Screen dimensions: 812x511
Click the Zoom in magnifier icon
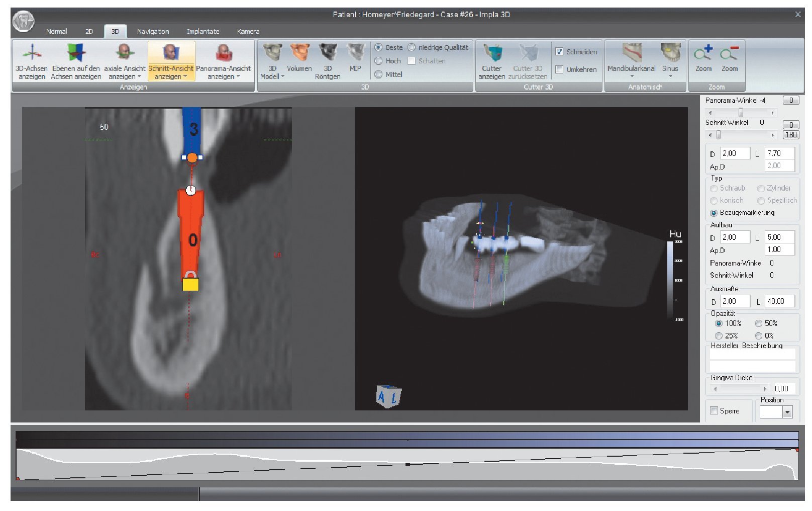pos(703,53)
